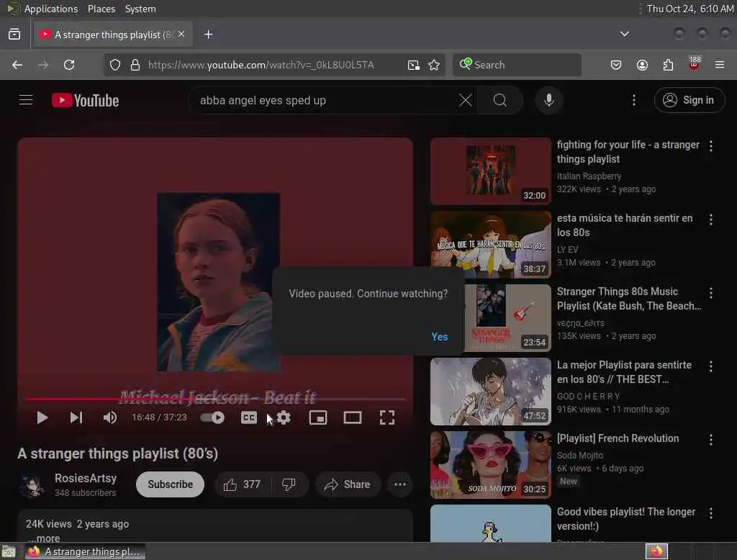
Task: Open Firefox application hamburger menu
Action: coord(720,65)
